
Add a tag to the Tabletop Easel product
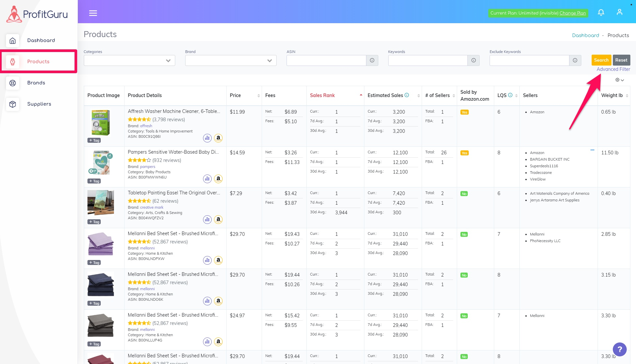pyautogui.click(x=94, y=222)
